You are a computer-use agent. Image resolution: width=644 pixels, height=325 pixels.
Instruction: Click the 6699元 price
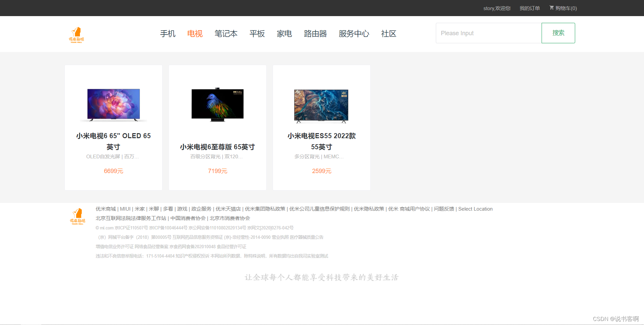(x=113, y=171)
